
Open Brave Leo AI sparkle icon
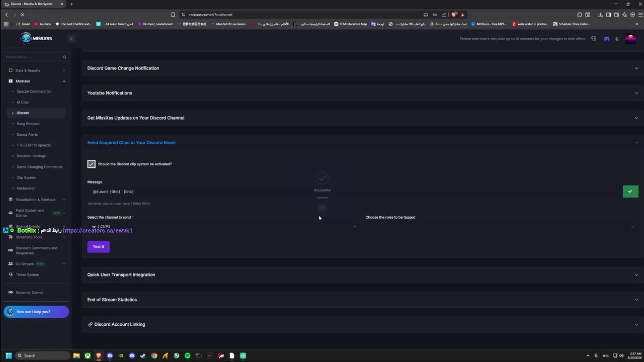pyautogui.click(x=624, y=15)
